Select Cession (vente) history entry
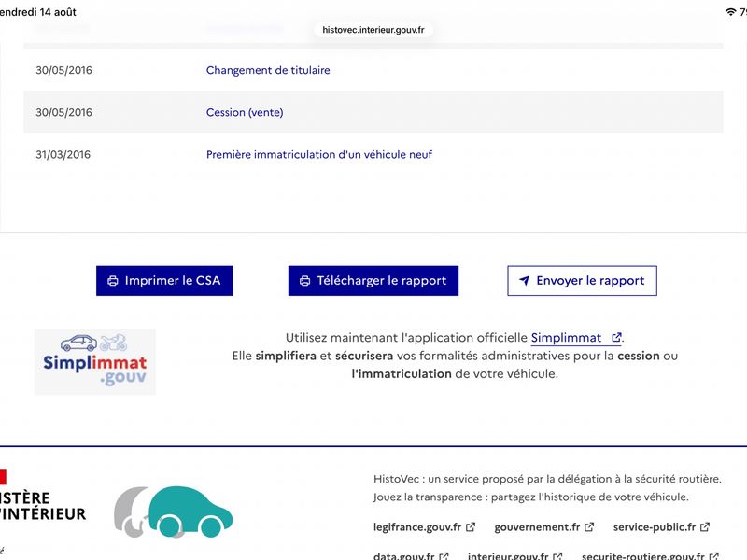Viewport: 747px width, 560px height. (x=245, y=112)
